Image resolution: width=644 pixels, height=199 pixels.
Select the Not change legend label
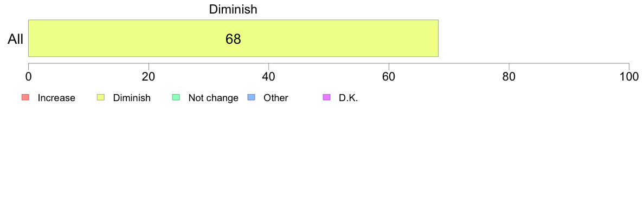[213, 98]
